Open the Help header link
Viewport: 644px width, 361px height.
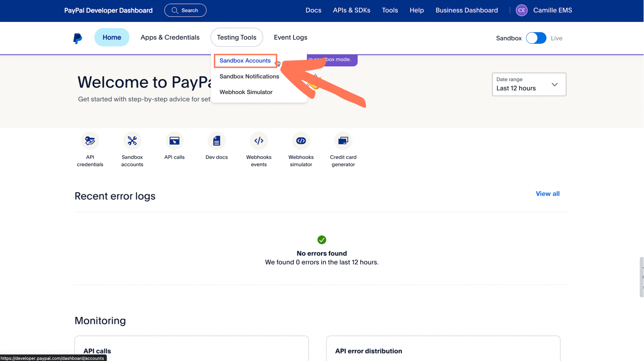tap(417, 10)
